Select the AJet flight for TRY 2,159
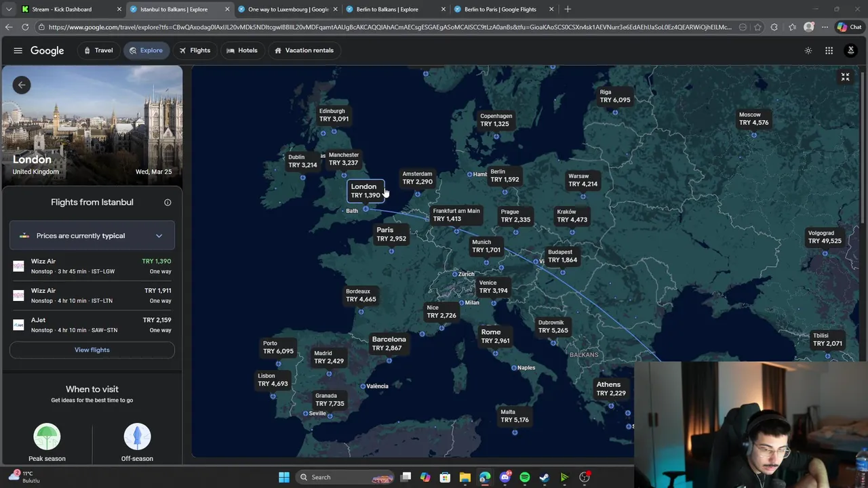 tap(92, 325)
